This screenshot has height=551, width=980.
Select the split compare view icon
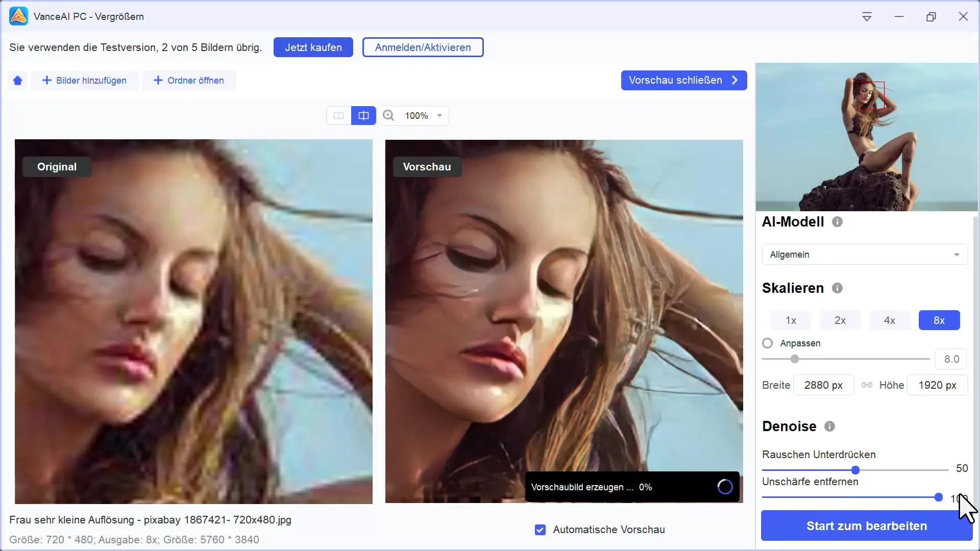(x=363, y=116)
